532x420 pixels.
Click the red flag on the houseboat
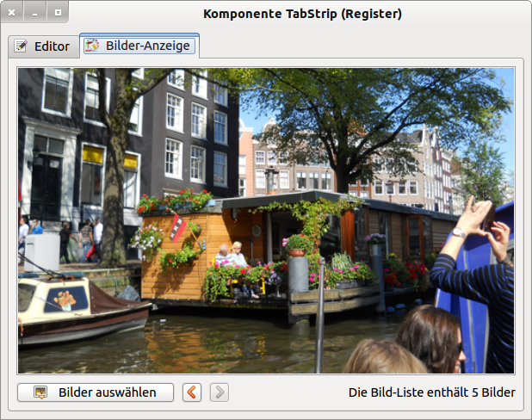[176, 227]
